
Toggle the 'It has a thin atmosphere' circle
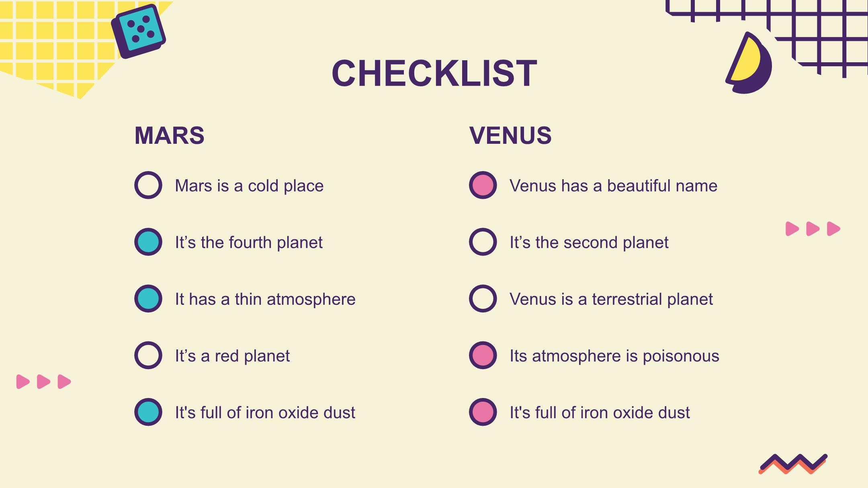[x=148, y=298]
